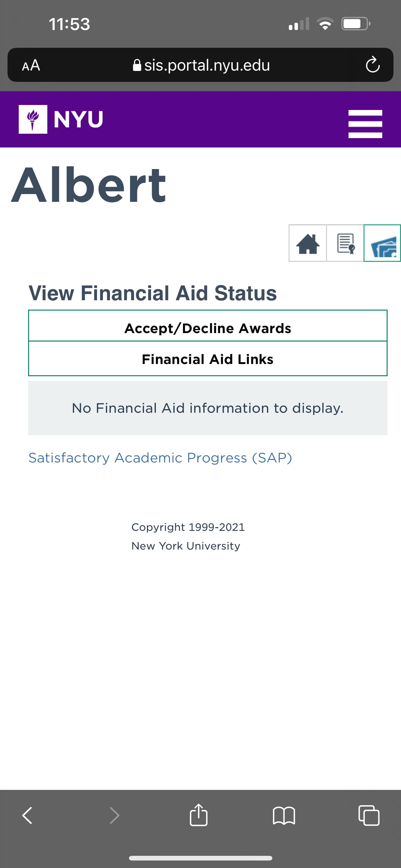Open Accept/Decline Awards
Viewport: 401px width, 868px height.
pyautogui.click(x=208, y=328)
